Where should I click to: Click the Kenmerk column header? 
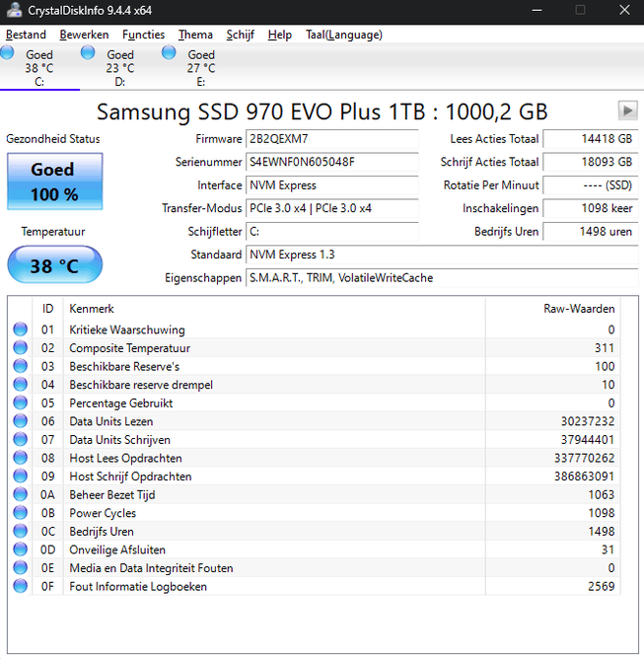(x=274, y=309)
